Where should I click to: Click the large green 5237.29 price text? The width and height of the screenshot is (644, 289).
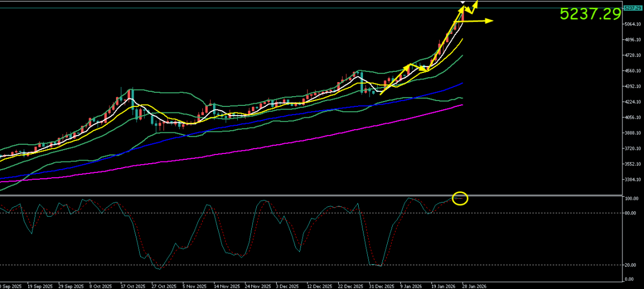pos(590,15)
